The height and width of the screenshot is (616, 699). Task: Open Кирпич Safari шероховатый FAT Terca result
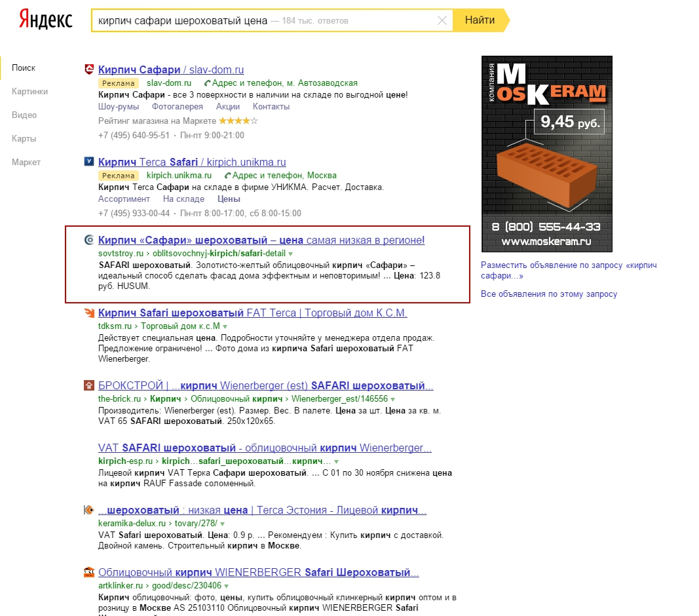coord(253,313)
